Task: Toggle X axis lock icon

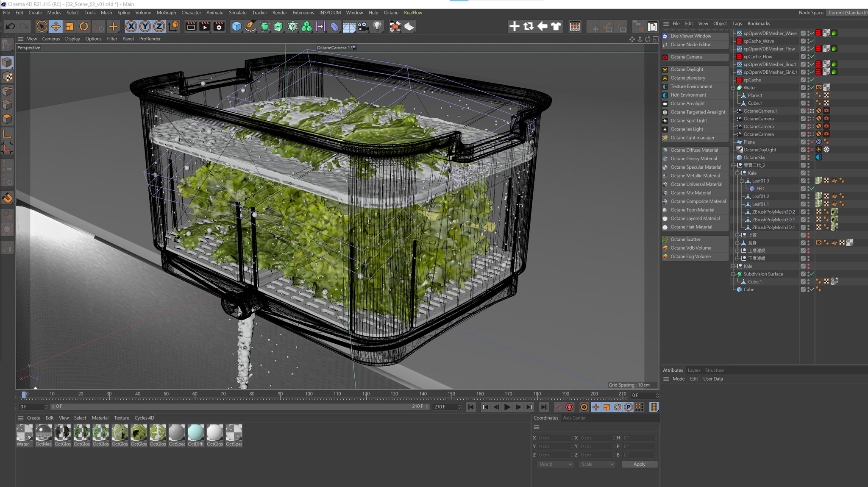Action: (x=131, y=27)
